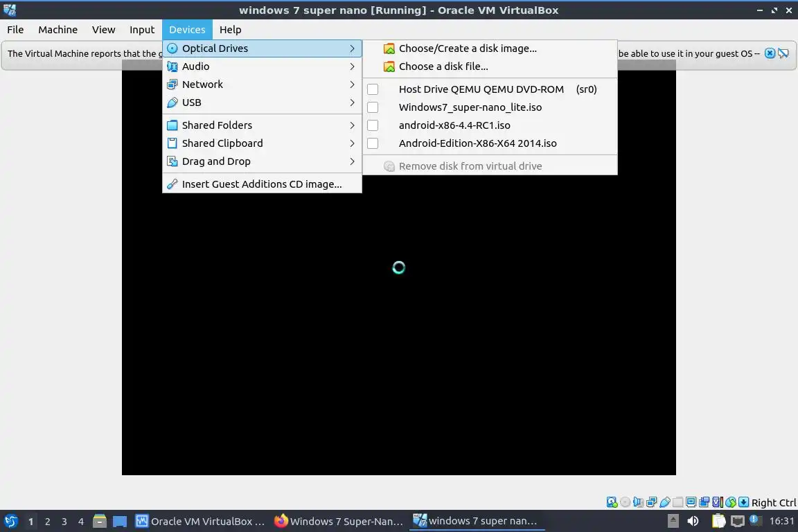Click the optical disk status bar icon
798x532 pixels.
click(x=625, y=502)
